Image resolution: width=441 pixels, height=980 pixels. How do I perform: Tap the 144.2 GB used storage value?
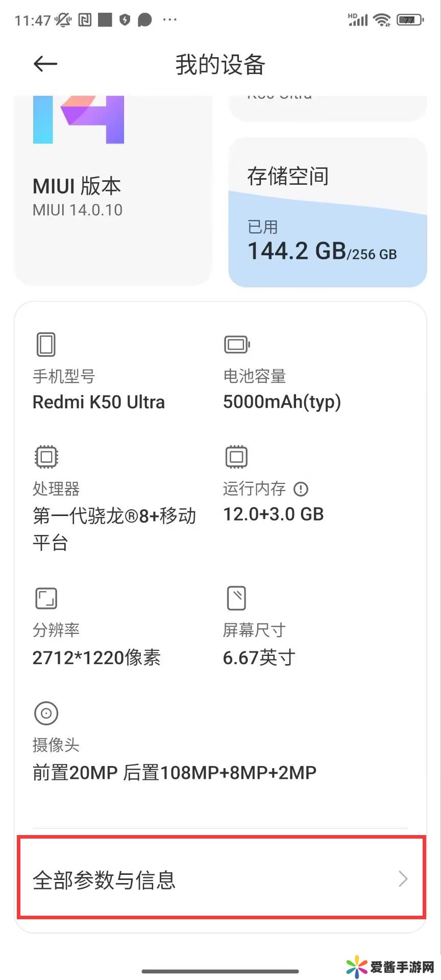[x=297, y=251]
